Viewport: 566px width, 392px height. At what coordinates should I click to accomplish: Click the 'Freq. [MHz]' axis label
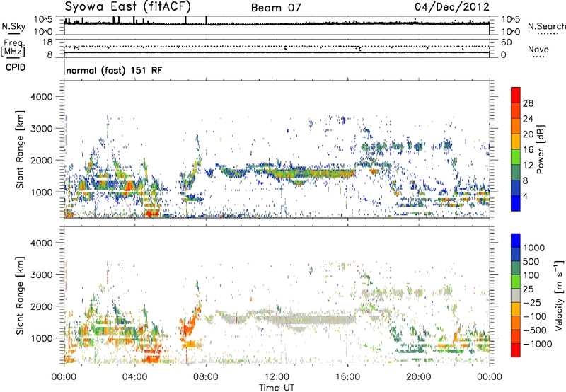coord(13,47)
